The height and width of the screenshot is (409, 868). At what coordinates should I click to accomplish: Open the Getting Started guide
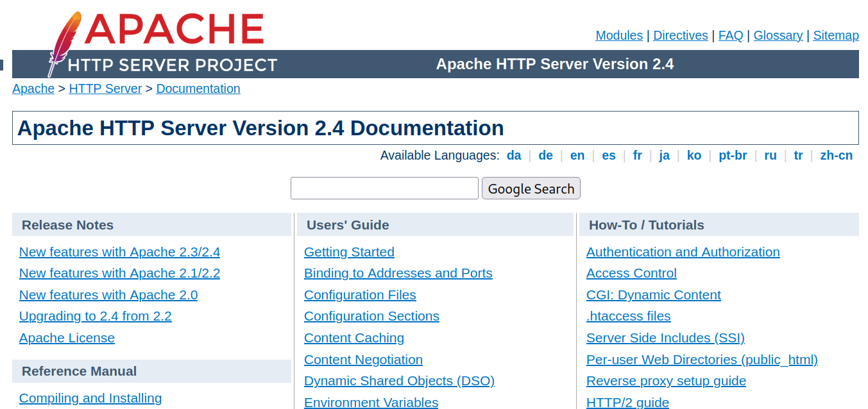tap(349, 252)
